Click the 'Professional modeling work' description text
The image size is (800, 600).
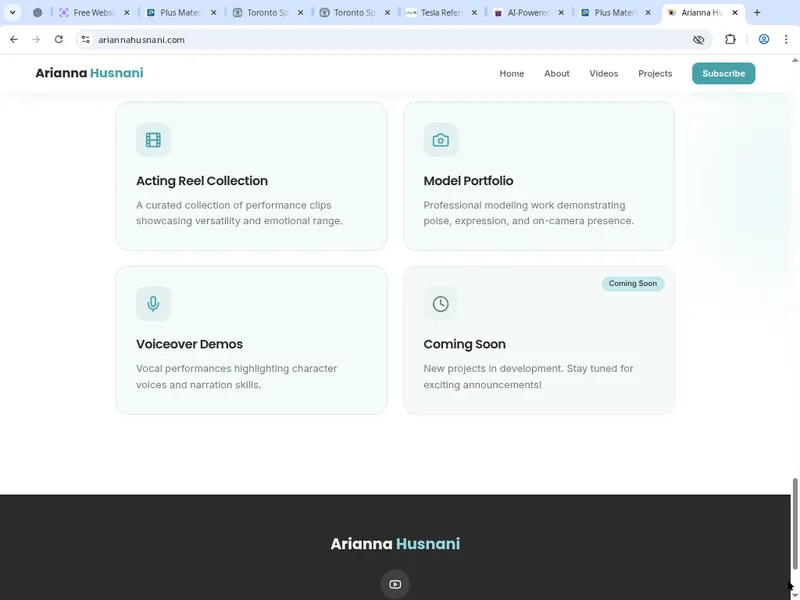(x=529, y=213)
